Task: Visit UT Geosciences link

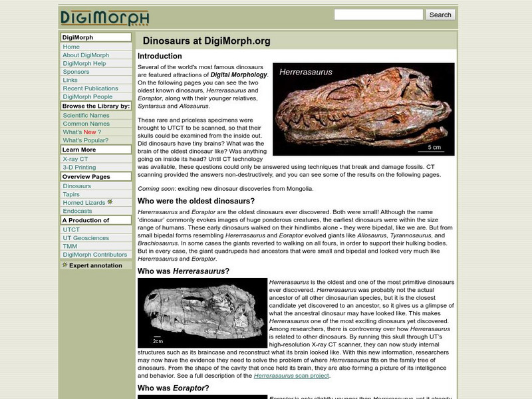Action: tap(86, 238)
